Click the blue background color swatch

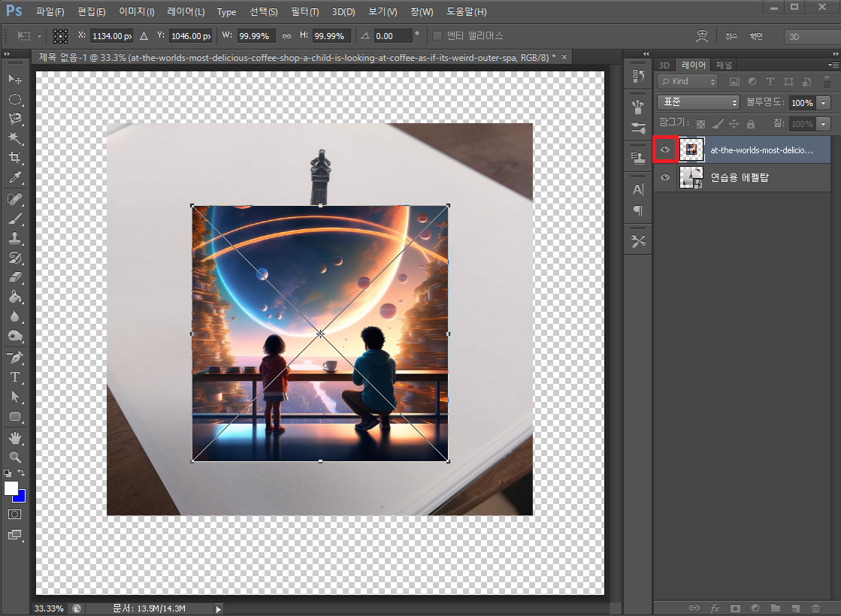pos(21,497)
